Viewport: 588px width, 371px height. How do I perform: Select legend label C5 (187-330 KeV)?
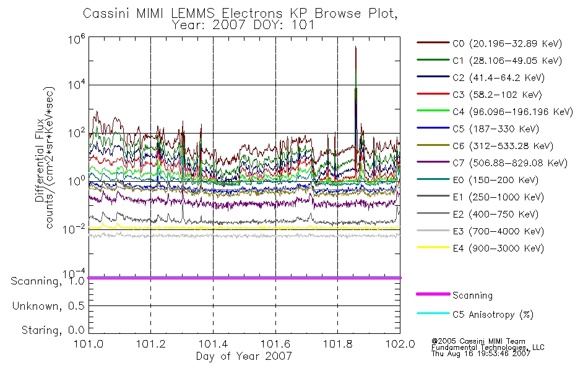496,129
